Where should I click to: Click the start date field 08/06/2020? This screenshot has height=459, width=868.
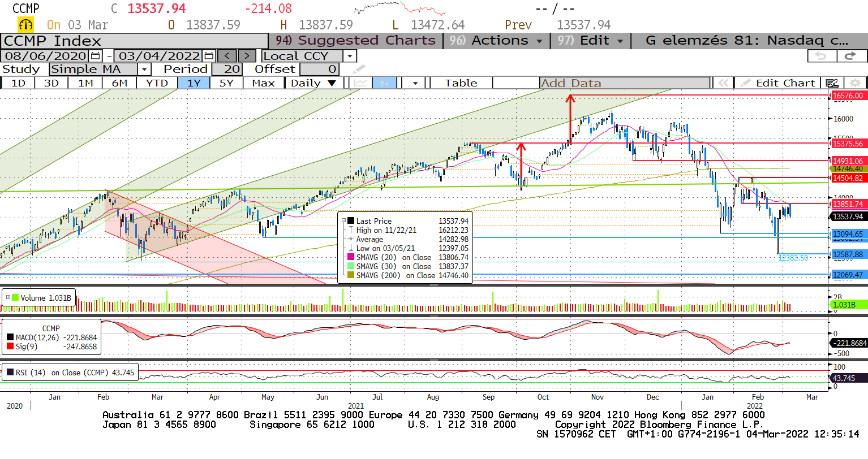pyautogui.click(x=45, y=56)
